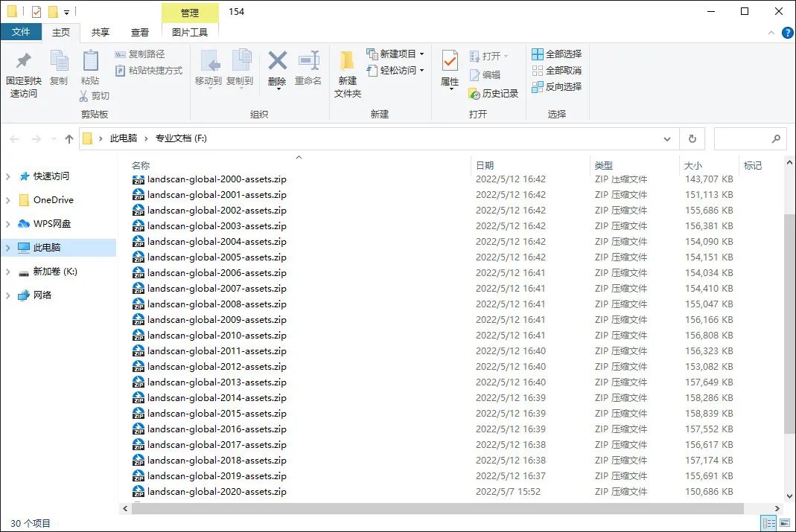Viewport: 796px width, 532px height.
Task: Expand Quick Access (快速访问) tree node
Action: click(x=7, y=176)
